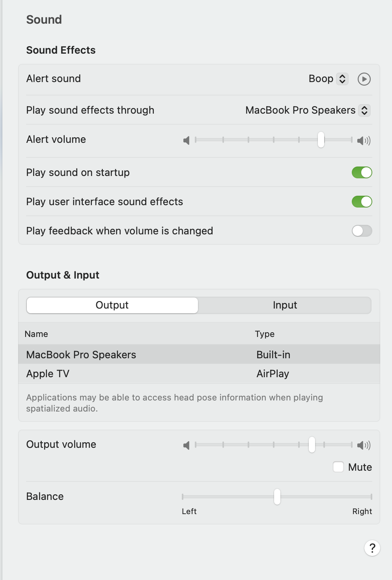Click the low volume icon beside Alert volume

pyautogui.click(x=187, y=140)
